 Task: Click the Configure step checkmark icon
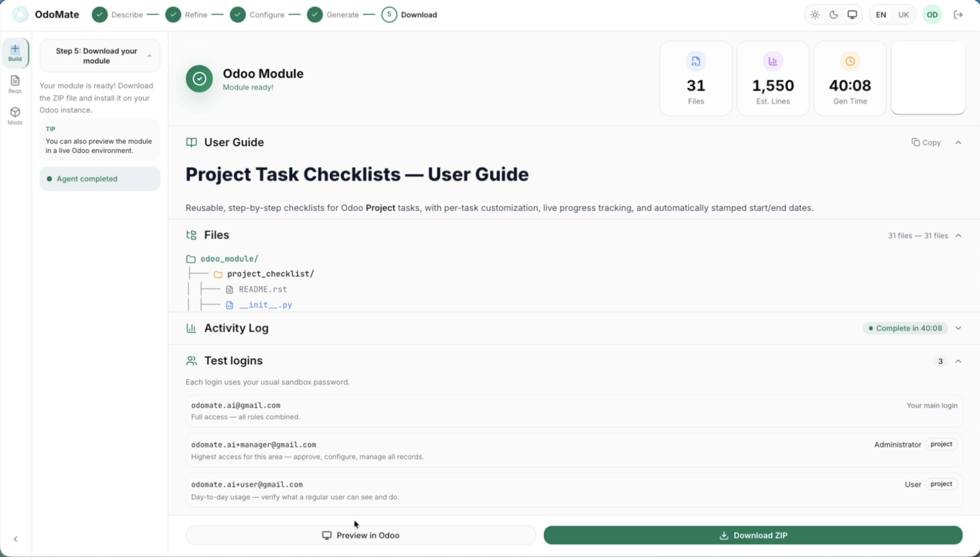tap(238, 15)
